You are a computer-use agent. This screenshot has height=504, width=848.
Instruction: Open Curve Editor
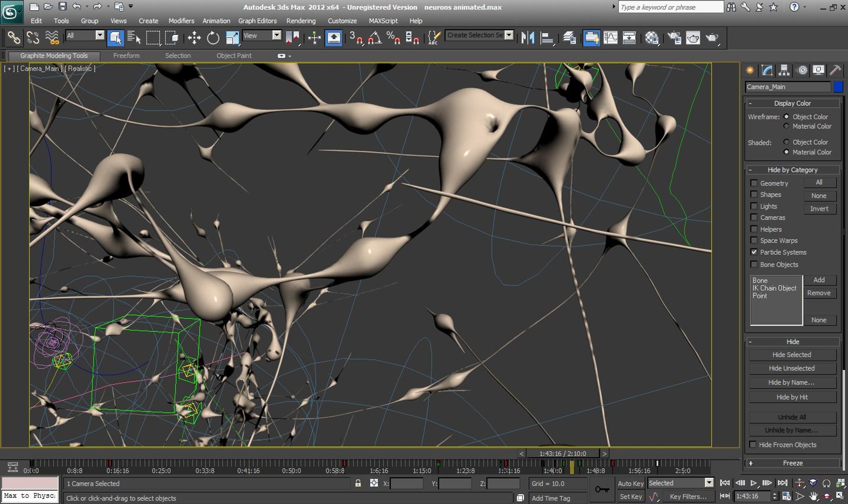coord(611,37)
